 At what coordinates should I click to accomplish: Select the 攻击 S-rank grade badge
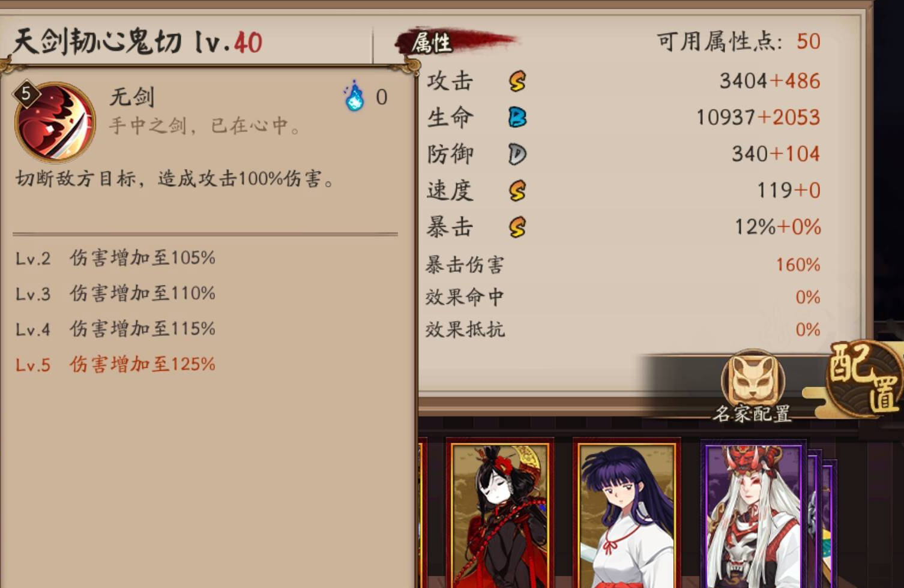[x=517, y=81]
